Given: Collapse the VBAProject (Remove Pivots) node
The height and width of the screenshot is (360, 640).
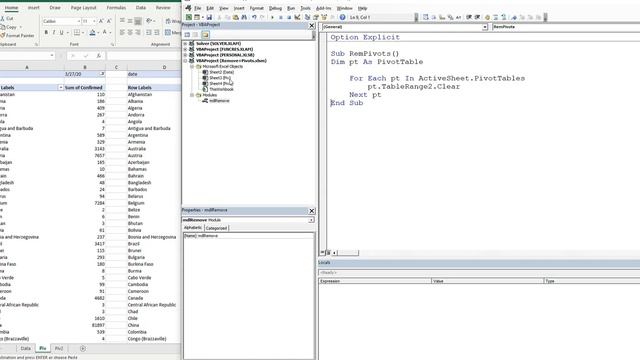Looking at the screenshot, I should pyautogui.click(x=185, y=60).
